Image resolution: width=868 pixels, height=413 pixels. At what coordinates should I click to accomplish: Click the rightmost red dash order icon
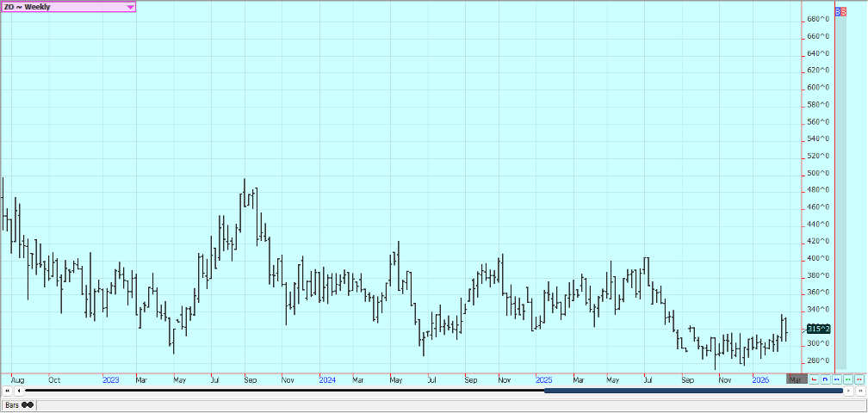(x=859, y=379)
